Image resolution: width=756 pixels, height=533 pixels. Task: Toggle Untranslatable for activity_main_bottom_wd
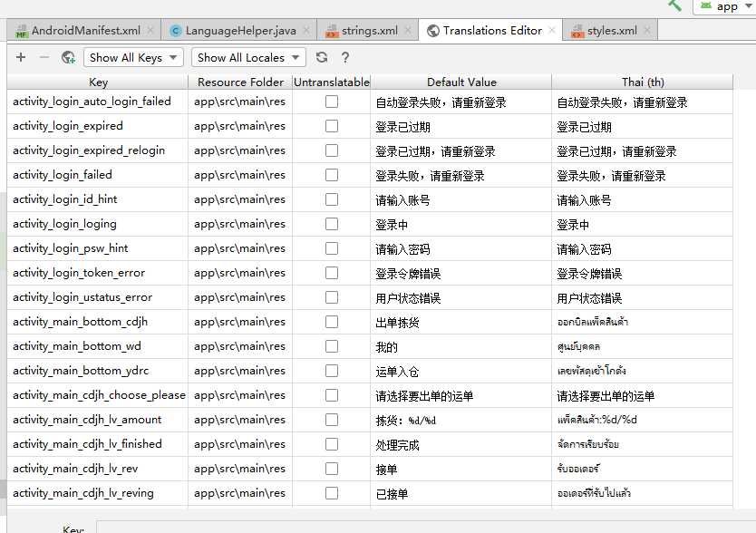pos(332,346)
